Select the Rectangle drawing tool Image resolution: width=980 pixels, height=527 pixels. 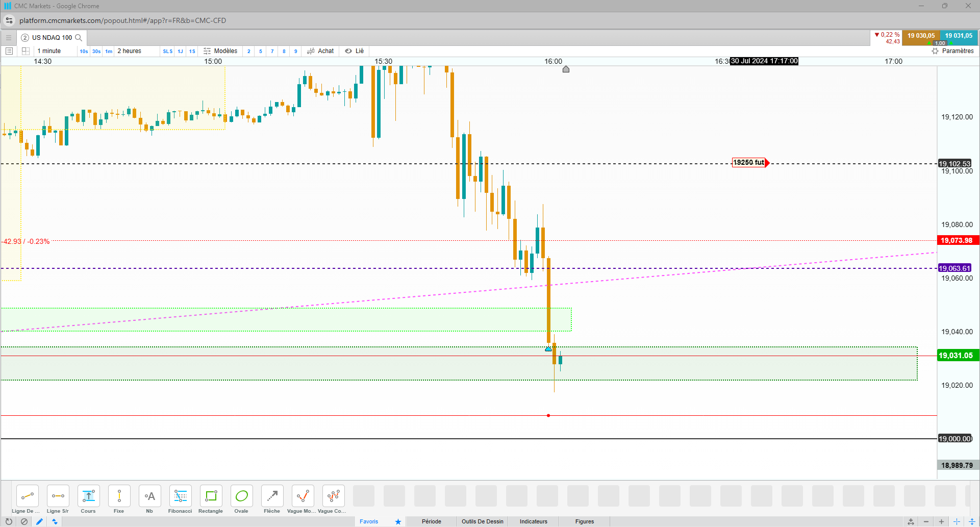tap(211, 496)
